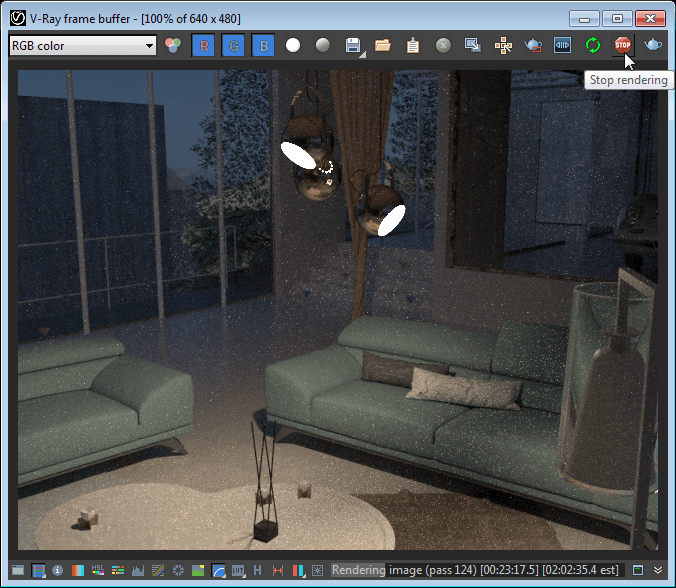Click the render last teapot icon

(653, 44)
